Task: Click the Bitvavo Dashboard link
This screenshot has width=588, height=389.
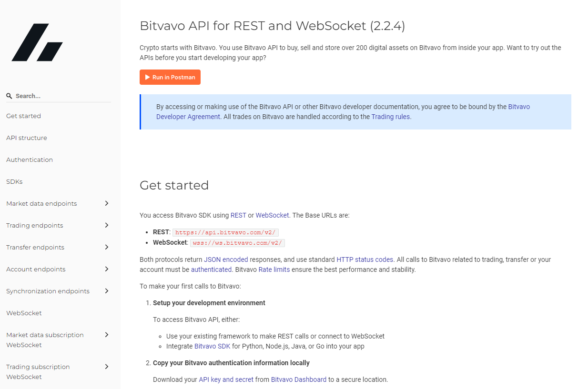Action: [x=299, y=379]
